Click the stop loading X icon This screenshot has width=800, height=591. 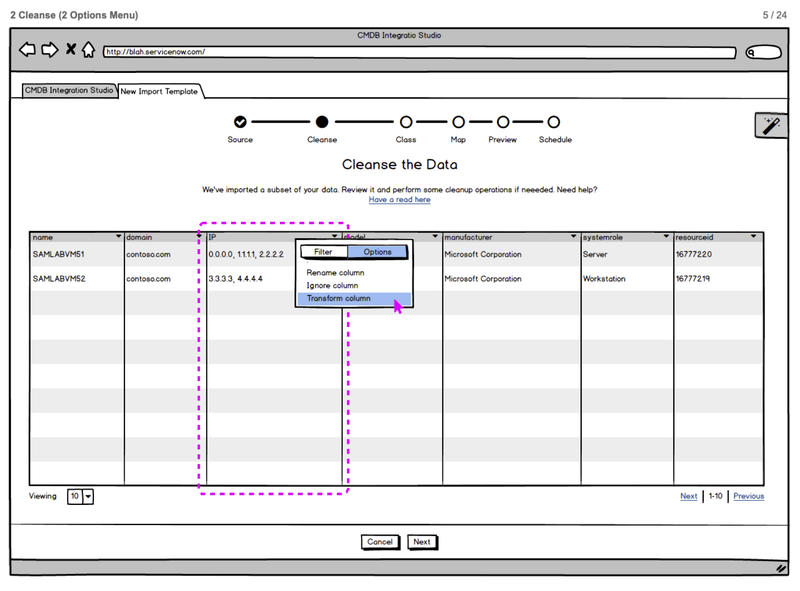tap(71, 50)
